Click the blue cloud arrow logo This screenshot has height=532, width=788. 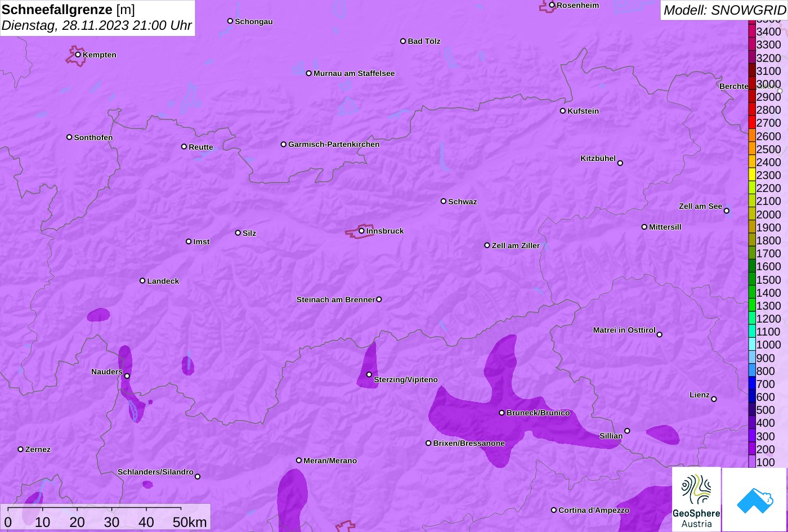coord(755,499)
